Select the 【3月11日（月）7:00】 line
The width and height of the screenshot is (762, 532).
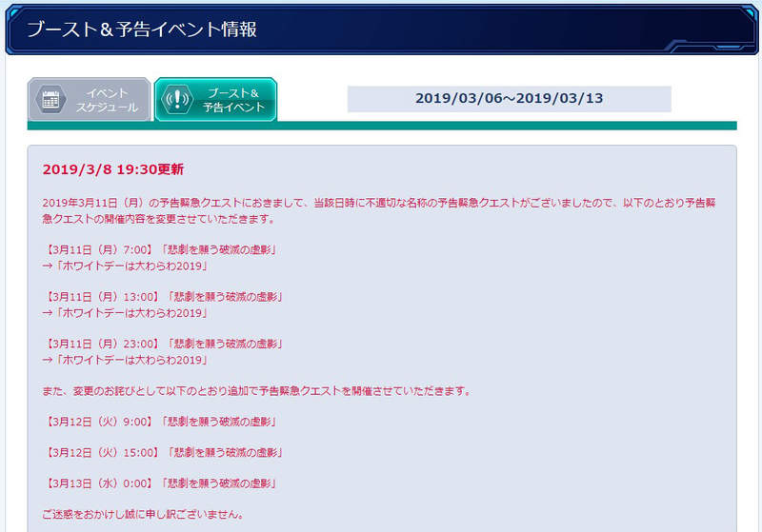tap(161, 250)
